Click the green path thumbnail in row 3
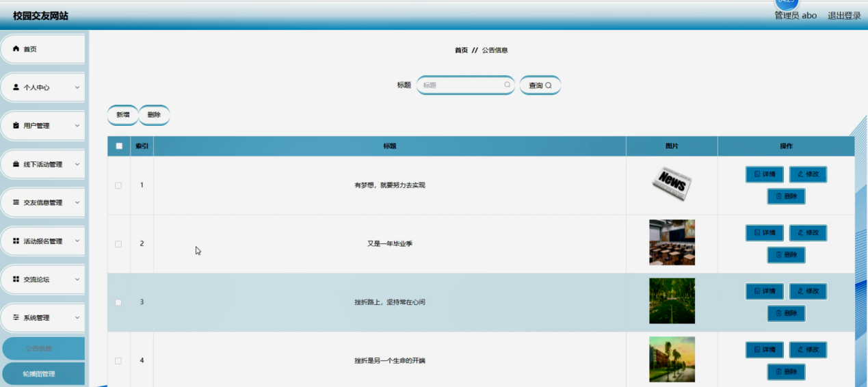Image resolution: width=868 pixels, height=387 pixels. click(672, 301)
